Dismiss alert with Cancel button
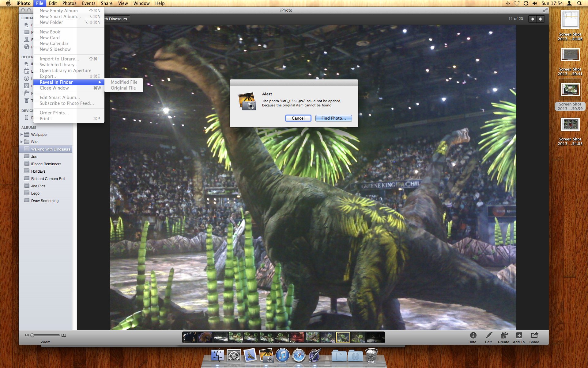588x368 pixels. coord(298,118)
